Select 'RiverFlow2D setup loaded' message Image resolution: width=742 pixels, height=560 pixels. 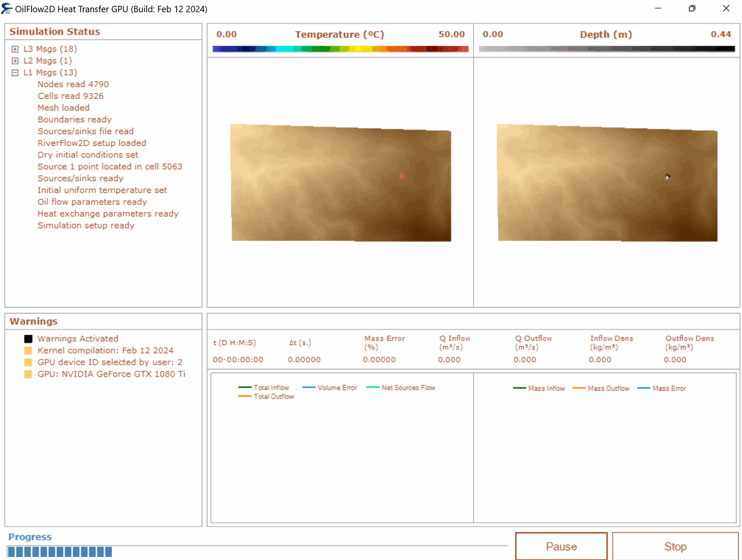pos(92,143)
